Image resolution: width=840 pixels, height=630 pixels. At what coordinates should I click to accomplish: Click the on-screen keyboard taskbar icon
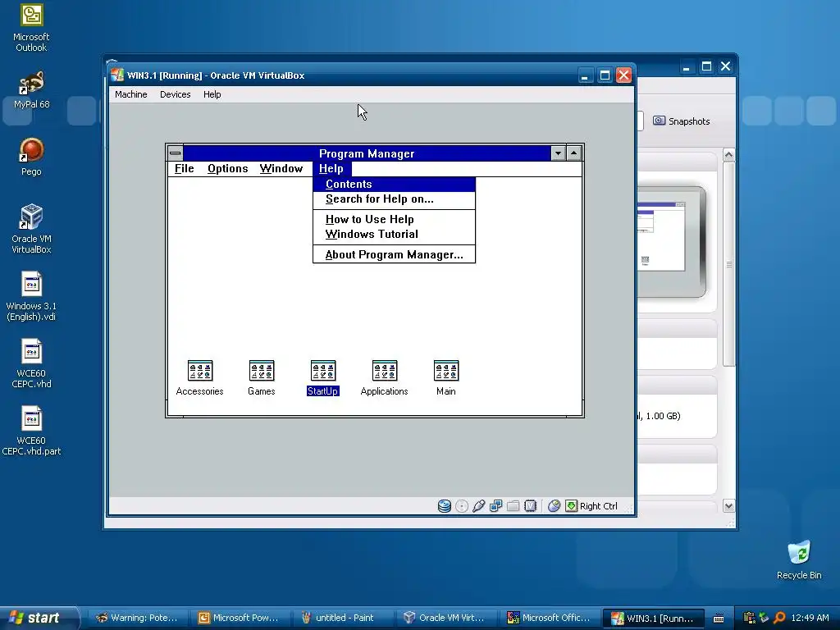(719, 619)
